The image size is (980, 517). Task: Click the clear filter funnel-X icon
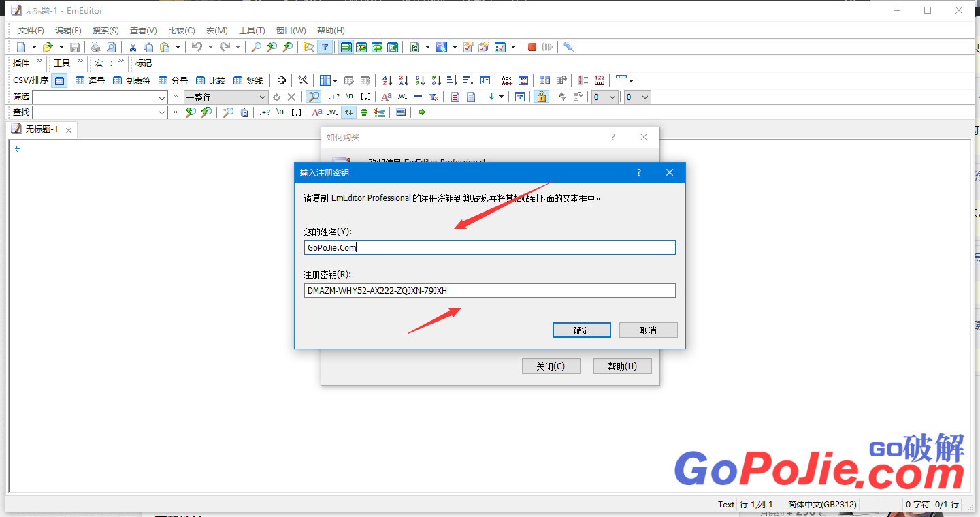click(x=434, y=97)
